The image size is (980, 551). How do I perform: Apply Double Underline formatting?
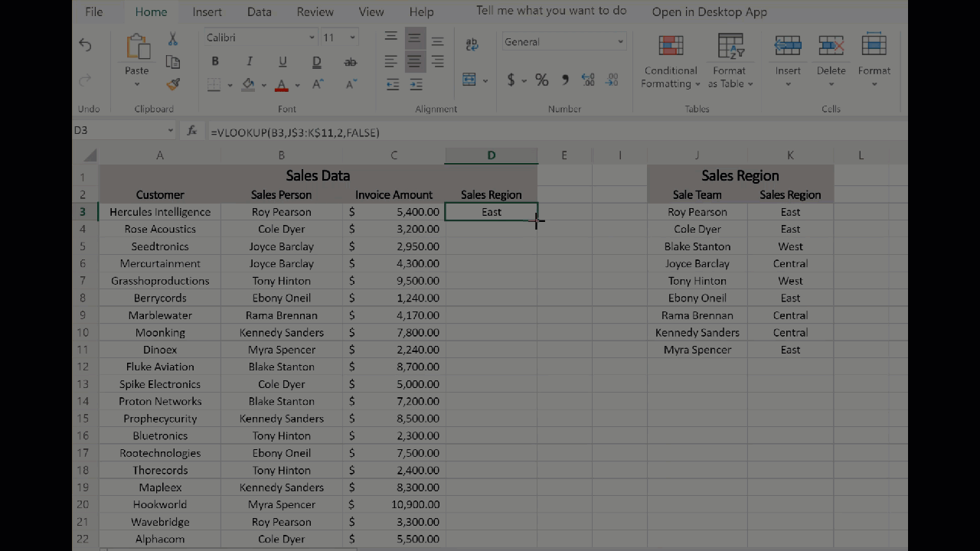pos(316,61)
